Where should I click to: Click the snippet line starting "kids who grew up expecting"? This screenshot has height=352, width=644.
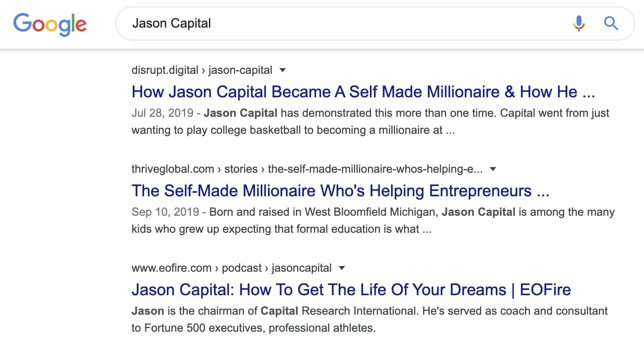tap(281, 229)
